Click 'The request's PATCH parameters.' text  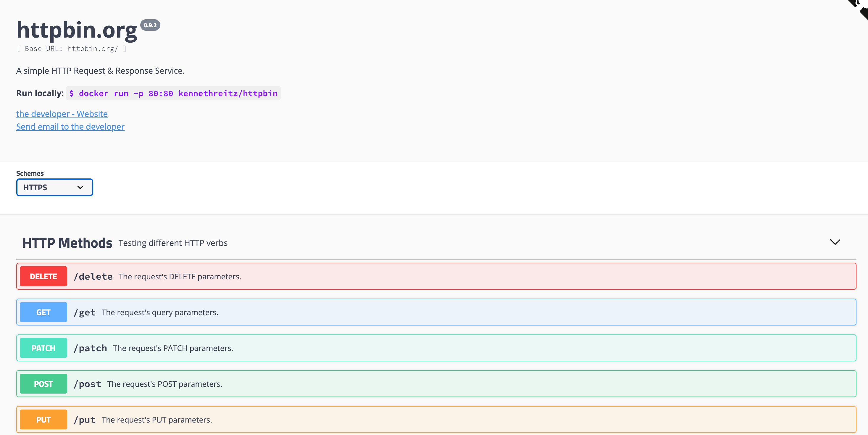tap(173, 348)
